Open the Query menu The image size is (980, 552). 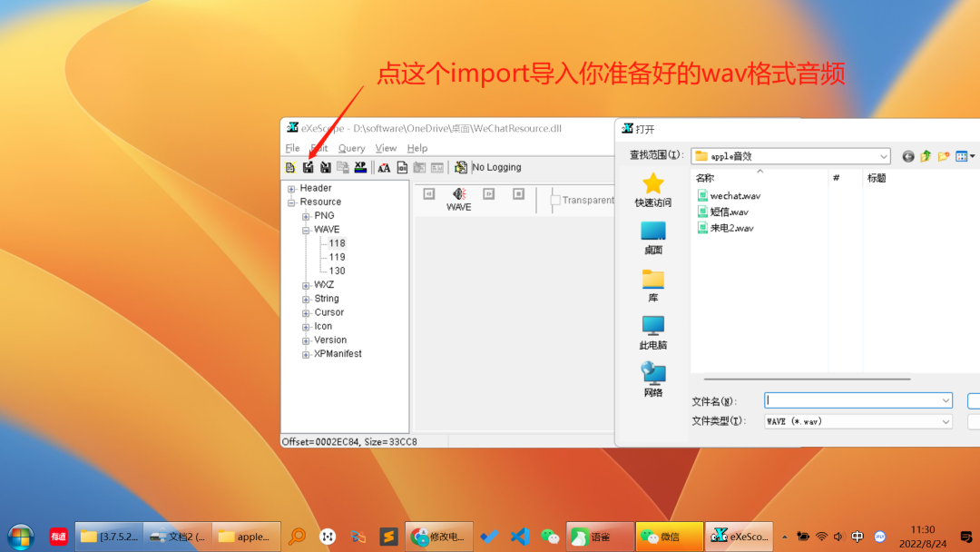pyautogui.click(x=351, y=148)
